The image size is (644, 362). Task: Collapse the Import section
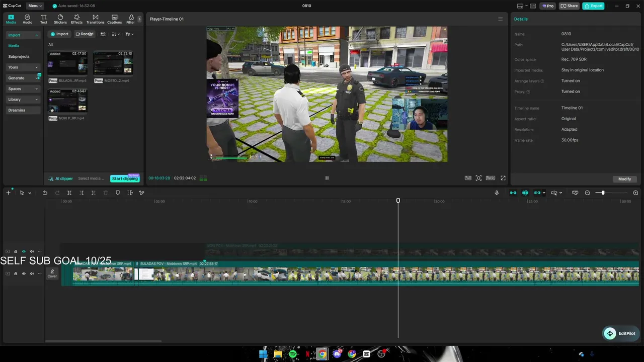(x=23, y=35)
